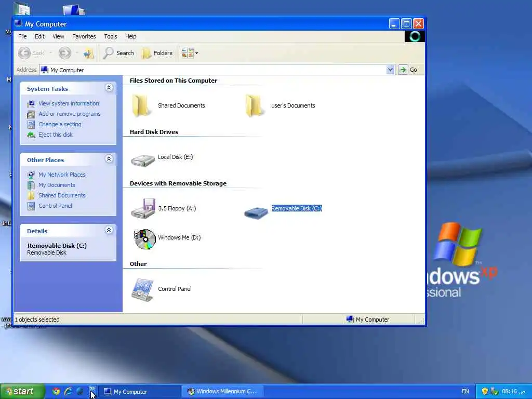Select Windows Me (D:) CD icon
The height and width of the screenshot is (399, 532).
click(144, 239)
